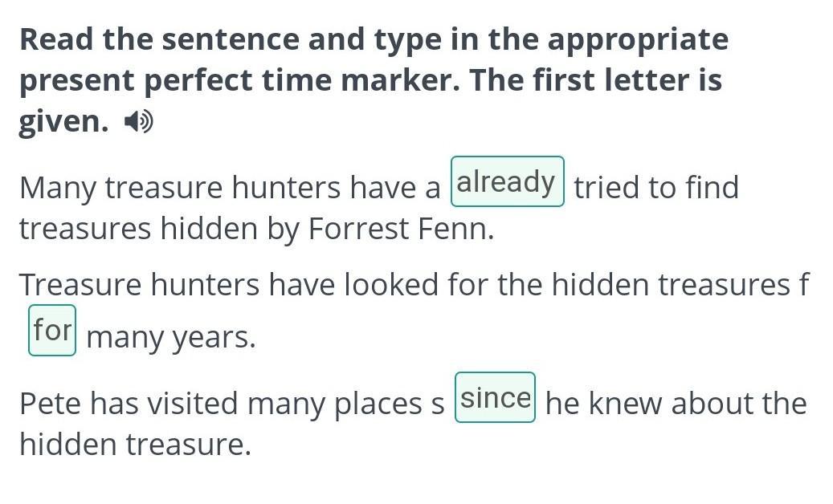This screenshot has height=504, width=833.
Task: Click the words 'hidden treasure.' on last line
Action: (136, 444)
